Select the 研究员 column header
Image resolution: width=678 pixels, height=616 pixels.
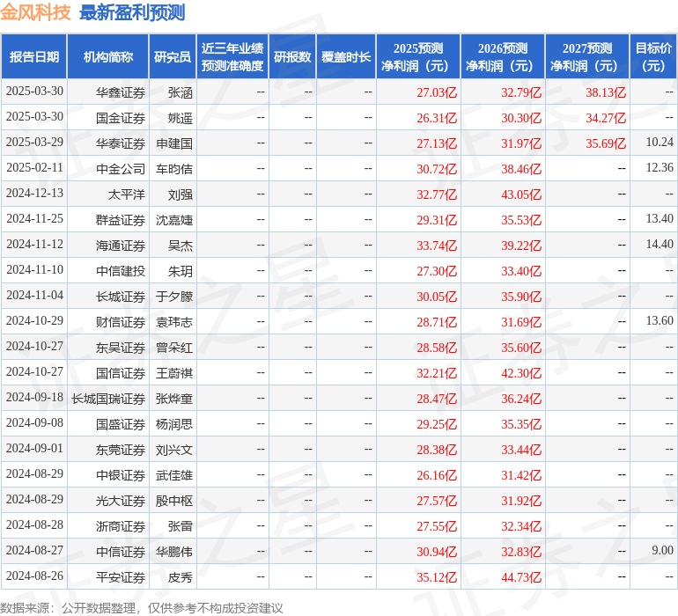(x=173, y=56)
